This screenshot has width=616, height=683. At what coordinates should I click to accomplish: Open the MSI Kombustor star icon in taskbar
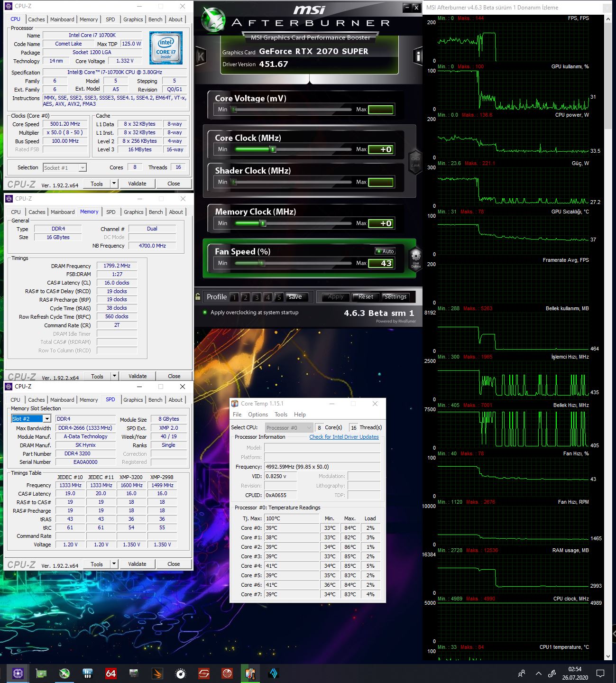pyautogui.click(x=64, y=673)
